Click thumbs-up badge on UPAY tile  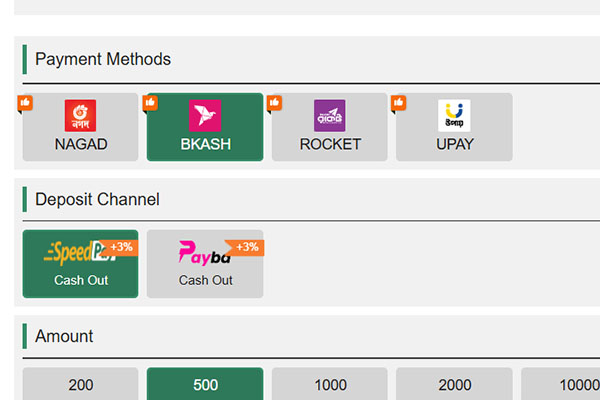coord(398,102)
